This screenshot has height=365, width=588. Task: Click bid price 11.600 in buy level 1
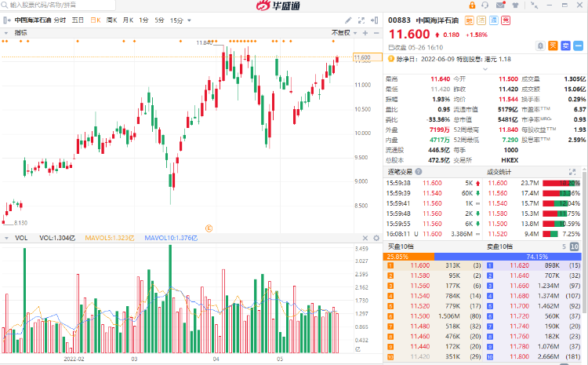pos(420,265)
